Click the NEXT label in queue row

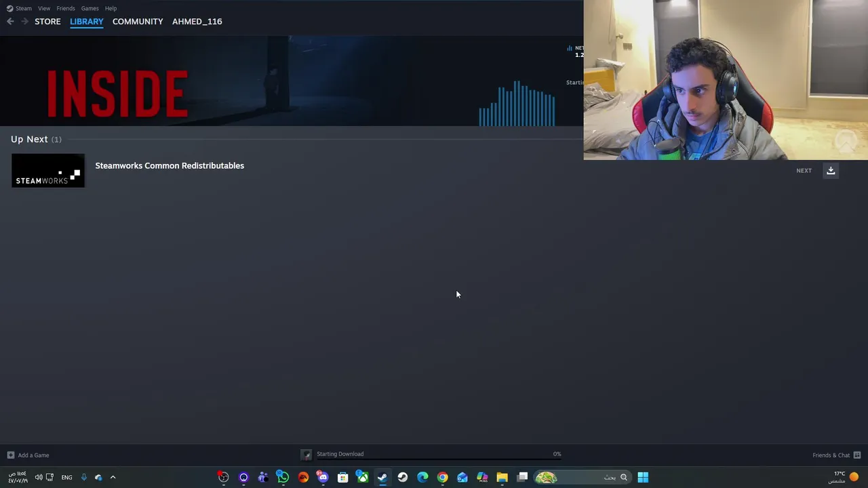tap(804, 171)
